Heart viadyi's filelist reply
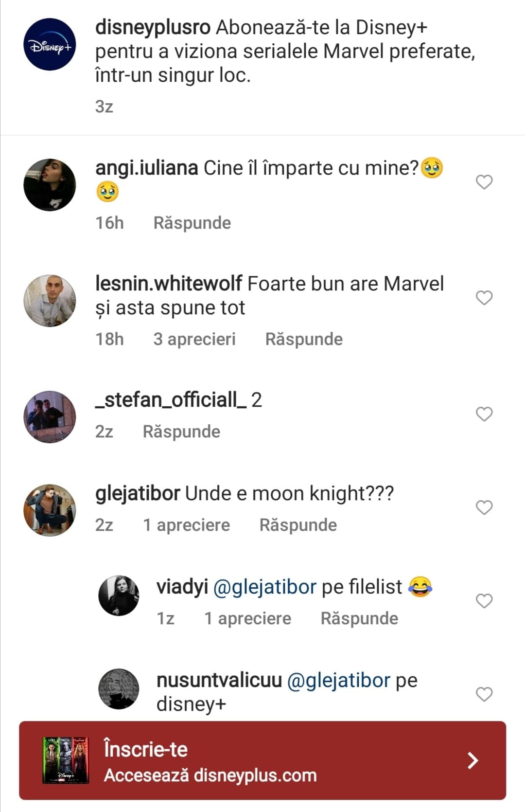 click(x=484, y=601)
